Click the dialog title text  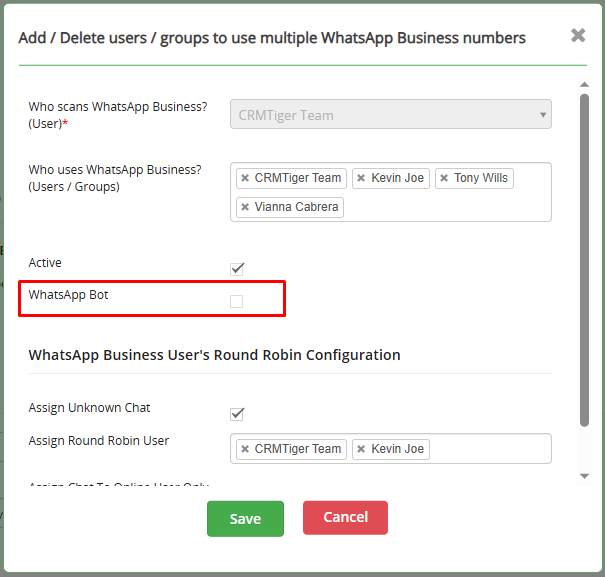click(x=272, y=38)
